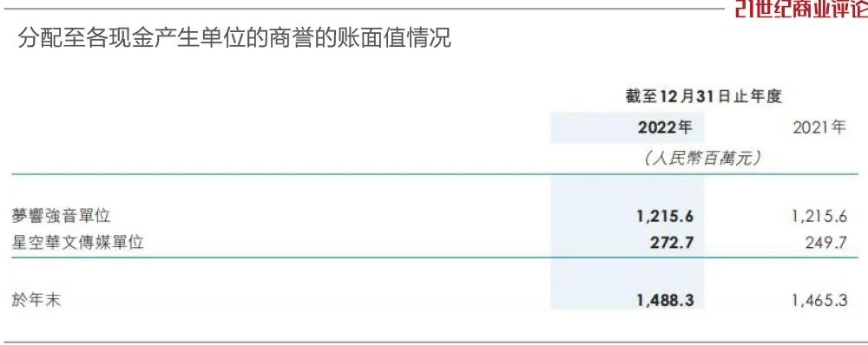Click the 2021年 column header

pos(820,127)
